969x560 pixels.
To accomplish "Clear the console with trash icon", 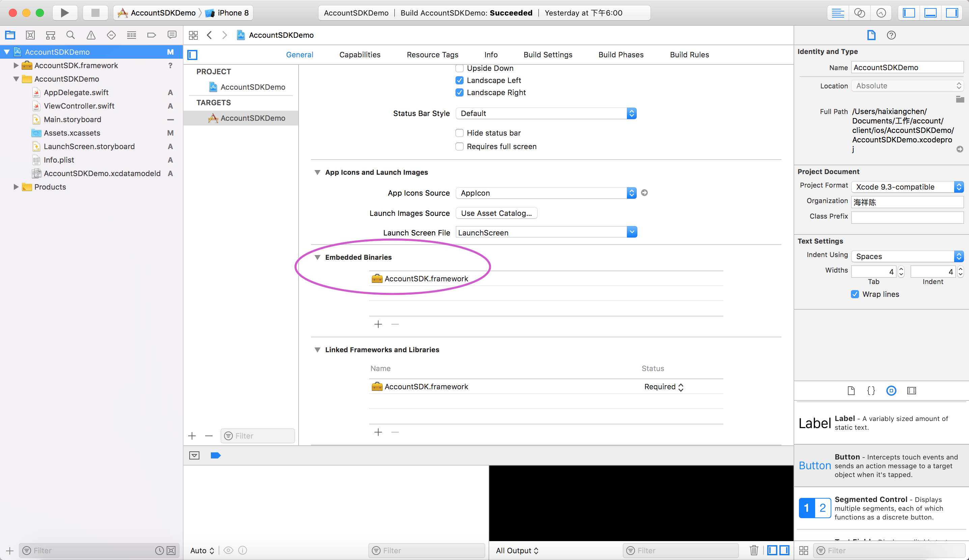I will click(x=754, y=551).
